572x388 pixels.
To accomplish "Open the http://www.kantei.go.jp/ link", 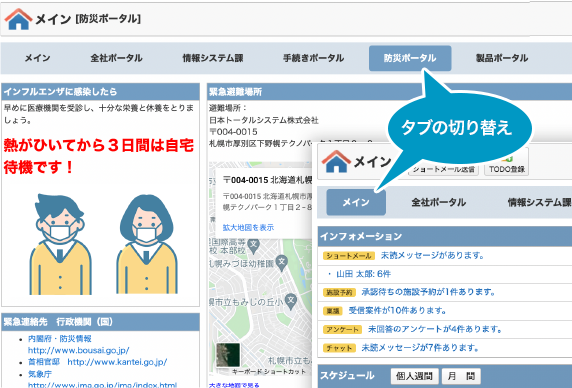I will [x=117, y=362].
